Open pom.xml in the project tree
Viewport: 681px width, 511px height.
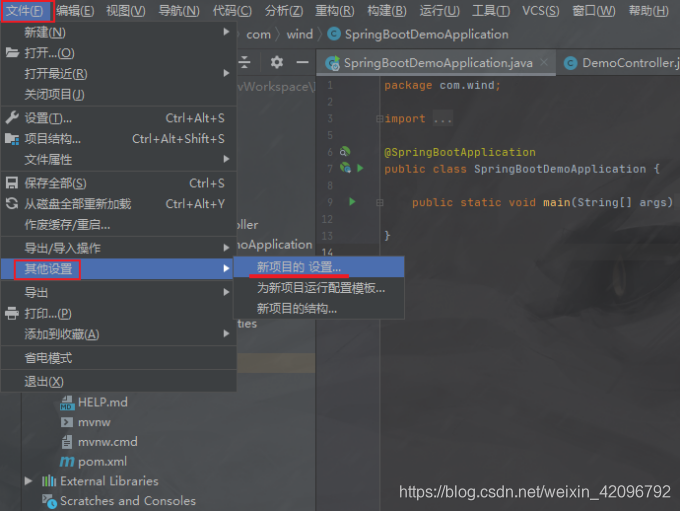point(93,462)
